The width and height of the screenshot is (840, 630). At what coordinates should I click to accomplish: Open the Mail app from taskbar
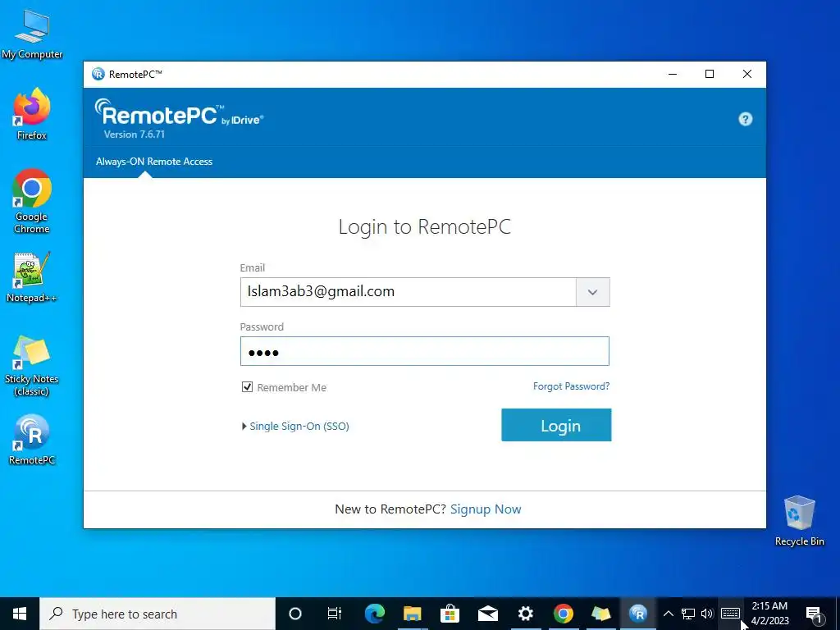(487, 614)
